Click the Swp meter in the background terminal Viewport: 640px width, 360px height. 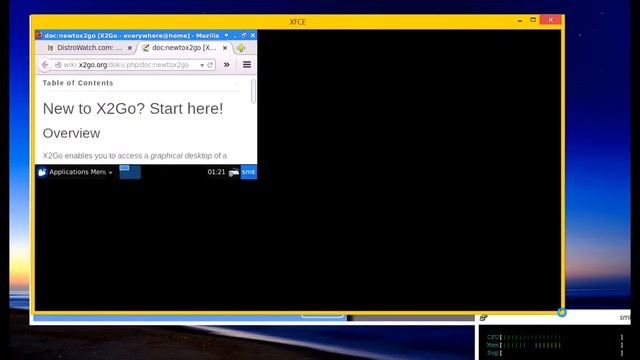[x=555, y=353]
